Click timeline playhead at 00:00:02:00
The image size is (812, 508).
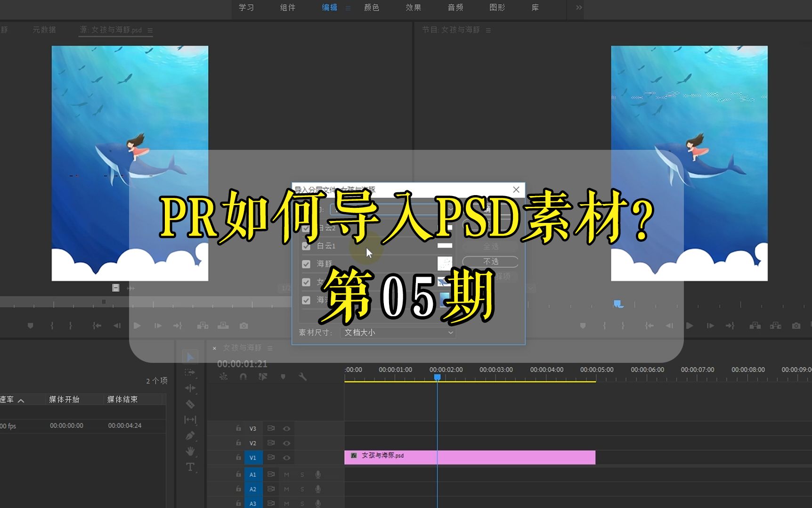click(x=437, y=377)
